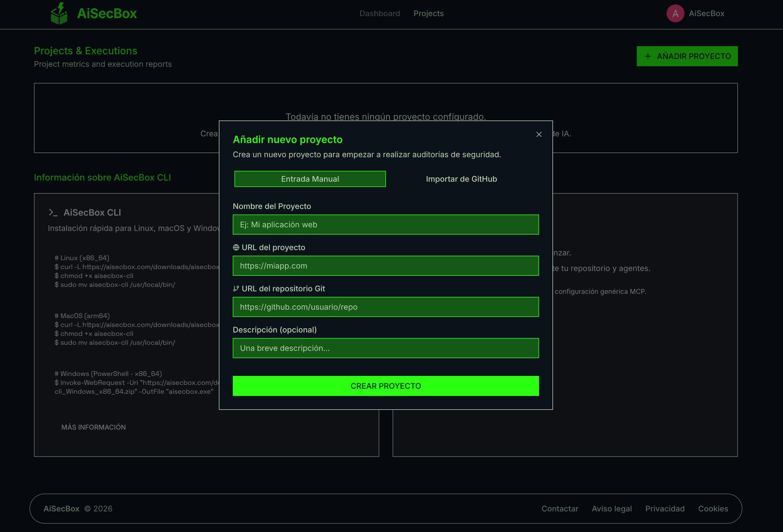Image resolution: width=783 pixels, height=532 pixels.
Task: Open the Contactar footer link
Action: [x=560, y=508]
